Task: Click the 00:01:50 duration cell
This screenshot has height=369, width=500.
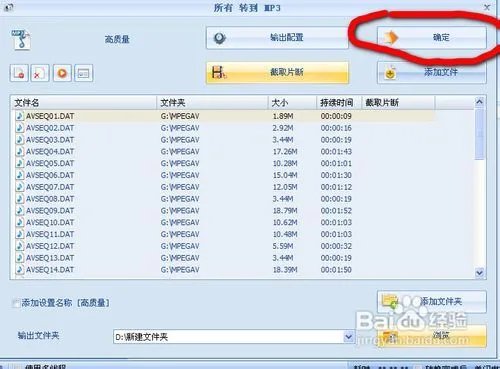Action: [336, 270]
